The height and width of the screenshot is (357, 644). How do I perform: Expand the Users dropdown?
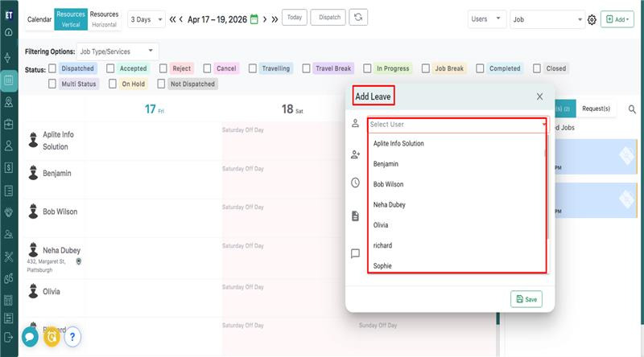(x=487, y=18)
